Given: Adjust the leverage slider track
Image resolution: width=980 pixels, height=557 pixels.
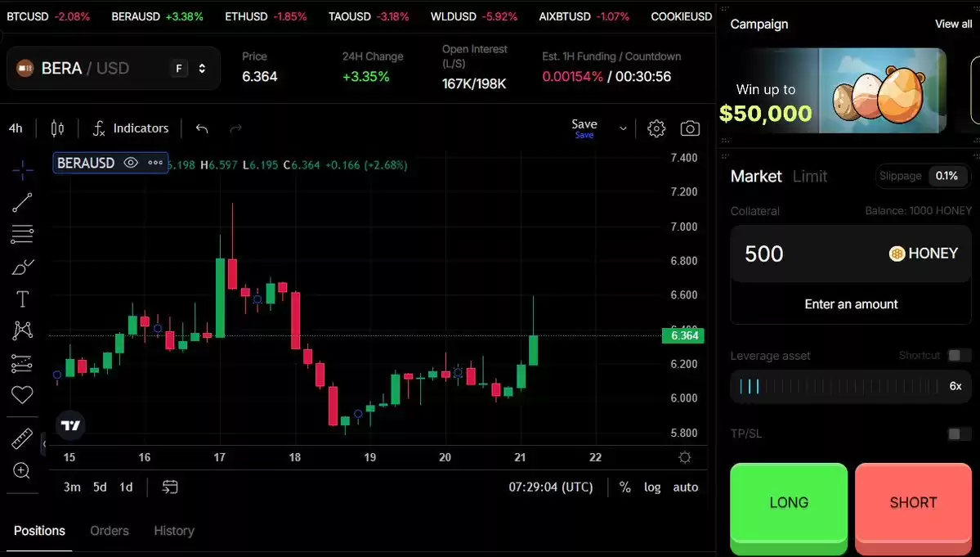Looking at the screenshot, I should (x=839, y=386).
